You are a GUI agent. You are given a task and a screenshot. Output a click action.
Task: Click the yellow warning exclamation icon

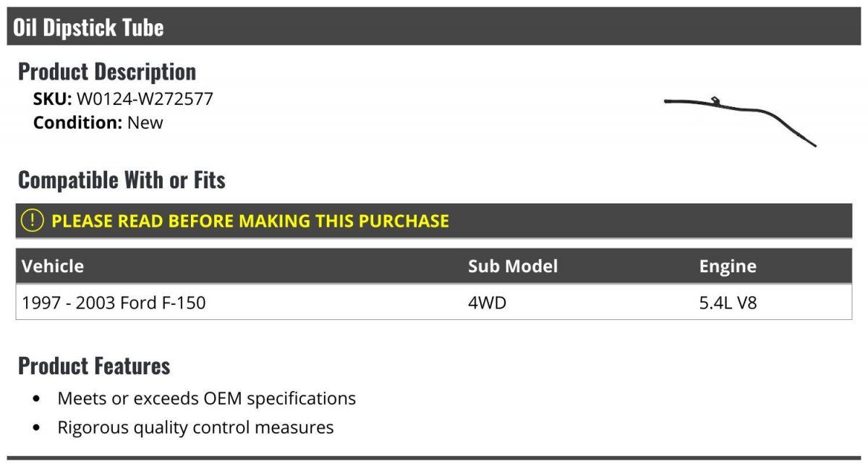click(32, 221)
